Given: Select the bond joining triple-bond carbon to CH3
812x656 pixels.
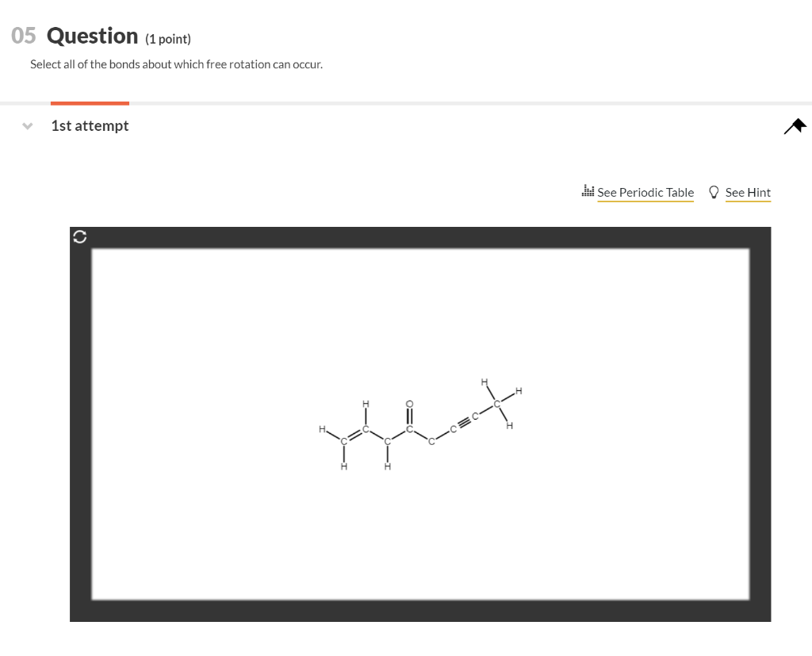Looking at the screenshot, I should [486, 410].
